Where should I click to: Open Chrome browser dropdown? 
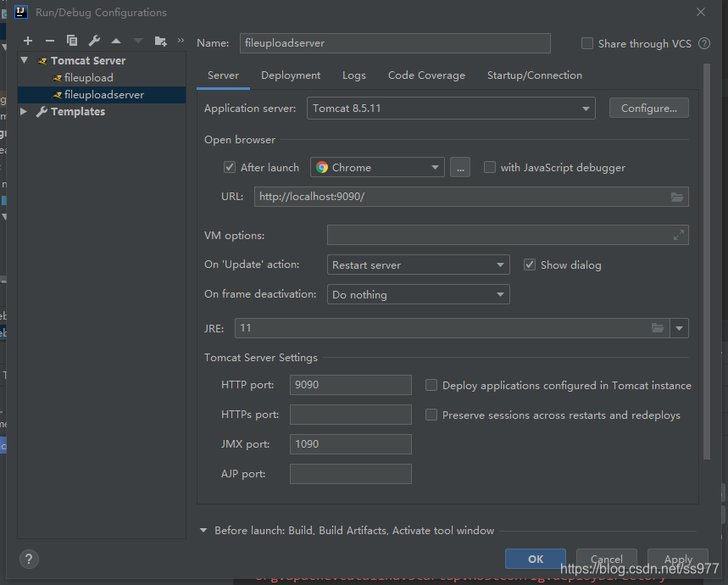click(x=377, y=167)
